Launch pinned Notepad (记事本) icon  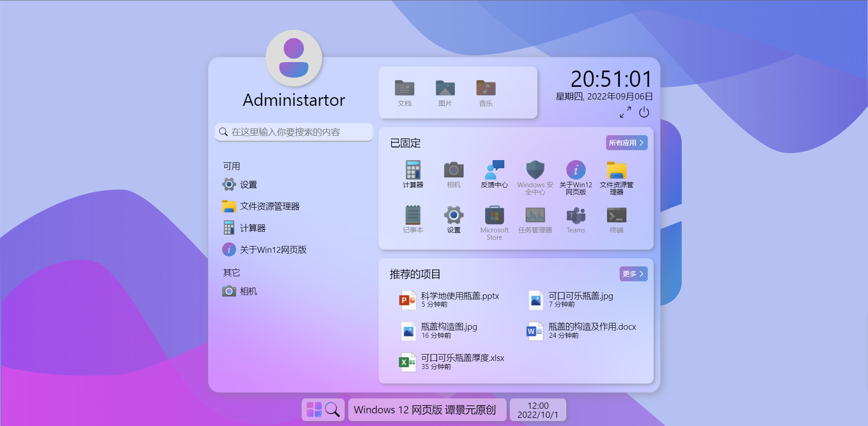(413, 215)
